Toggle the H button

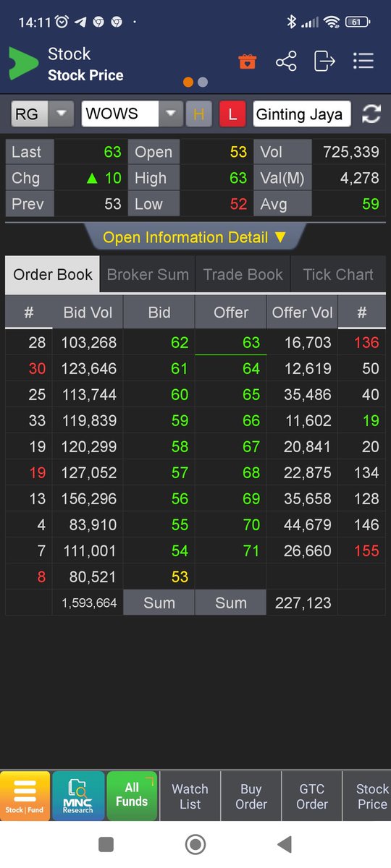198,114
